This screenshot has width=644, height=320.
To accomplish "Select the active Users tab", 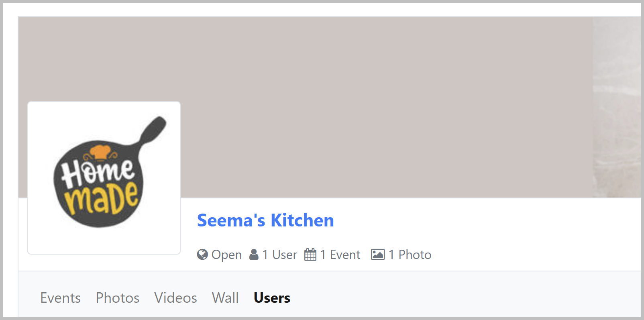I will 272,298.
